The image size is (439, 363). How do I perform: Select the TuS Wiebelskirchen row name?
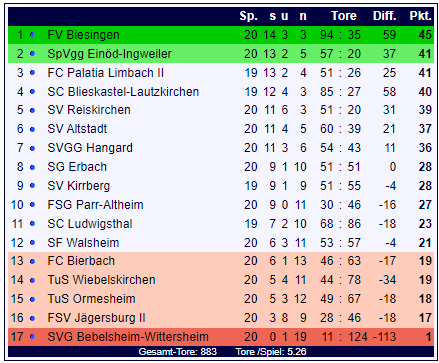[101, 280]
